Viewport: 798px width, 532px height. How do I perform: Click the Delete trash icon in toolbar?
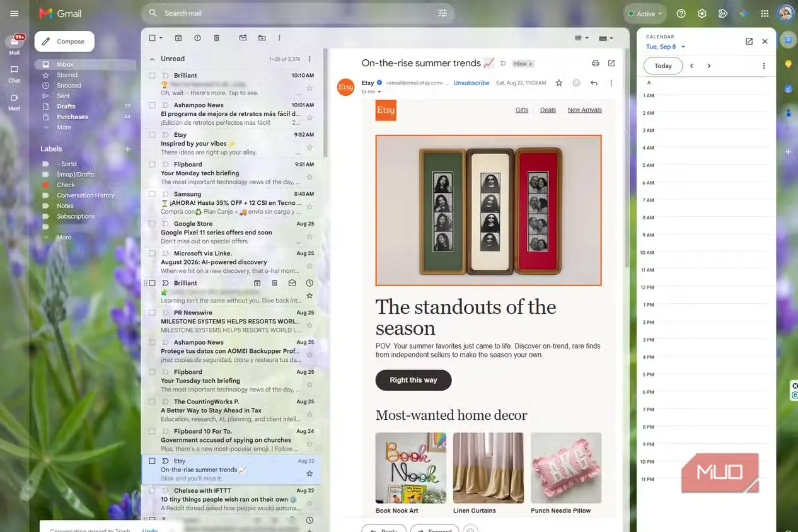click(x=217, y=38)
